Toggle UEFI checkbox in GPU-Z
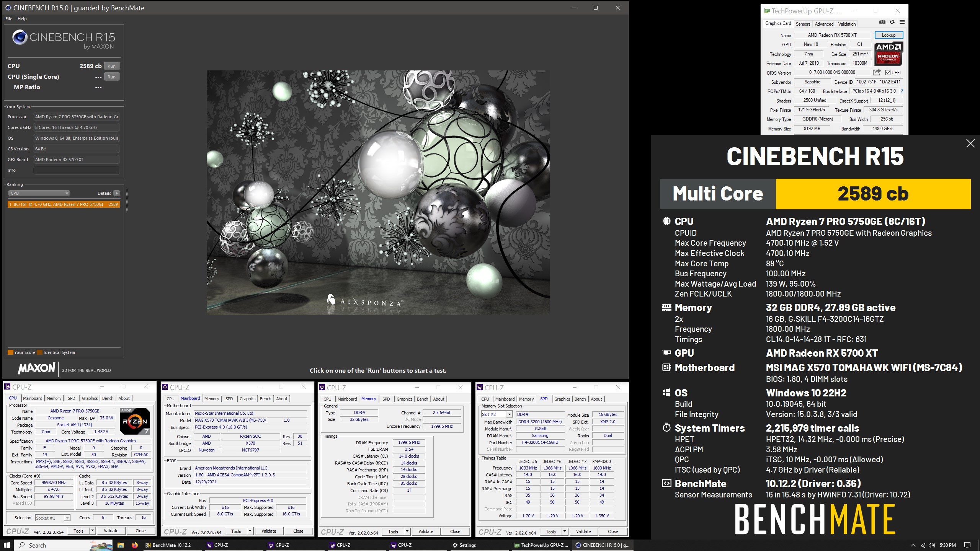 888,72
